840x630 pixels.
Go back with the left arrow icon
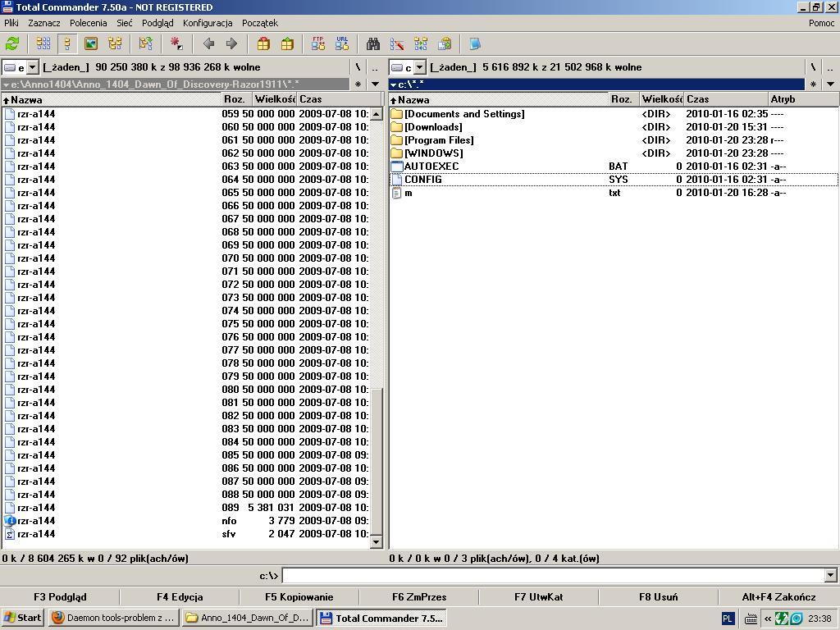pyautogui.click(x=208, y=44)
